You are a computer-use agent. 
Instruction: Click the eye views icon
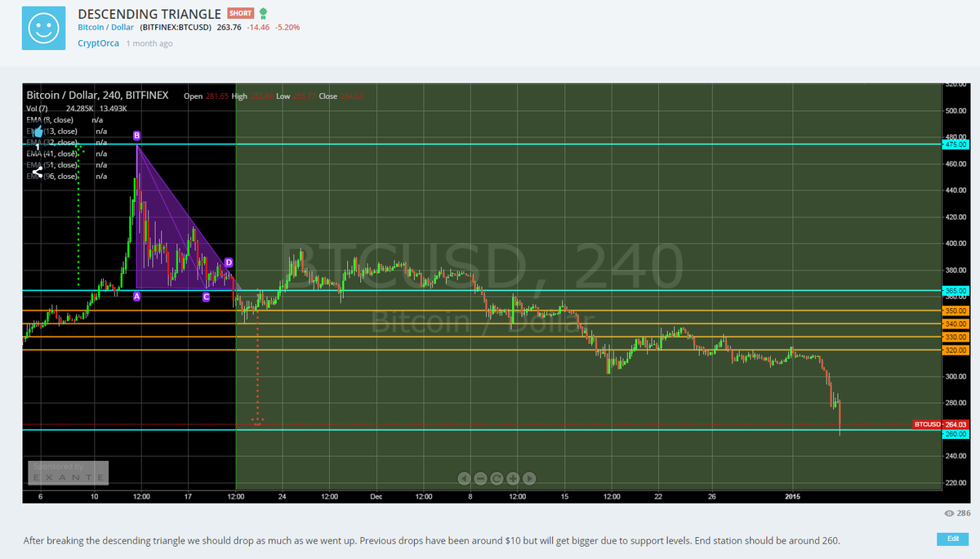click(x=948, y=514)
